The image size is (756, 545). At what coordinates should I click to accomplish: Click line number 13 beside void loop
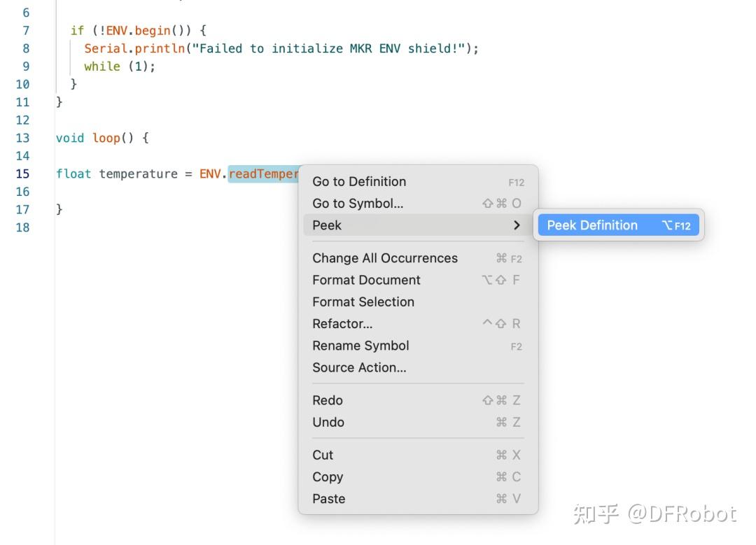coord(23,138)
